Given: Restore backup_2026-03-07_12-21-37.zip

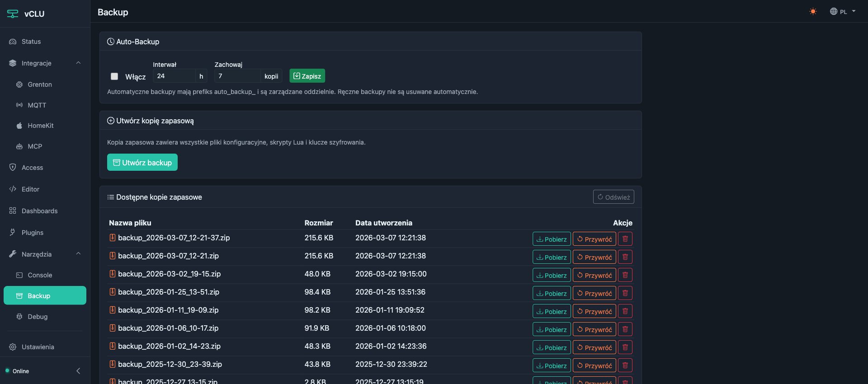Looking at the screenshot, I should click(x=594, y=239).
